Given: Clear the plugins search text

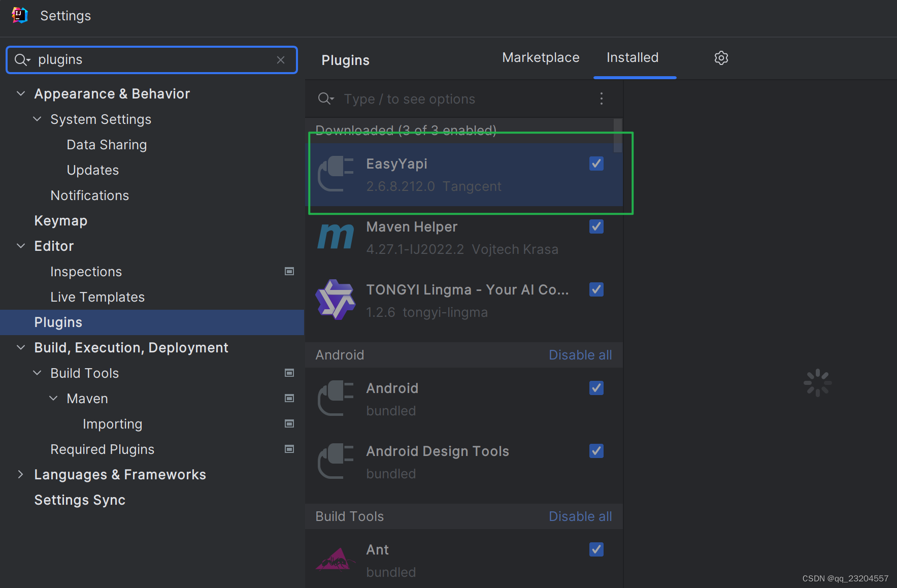Looking at the screenshot, I should coord(281,60).
